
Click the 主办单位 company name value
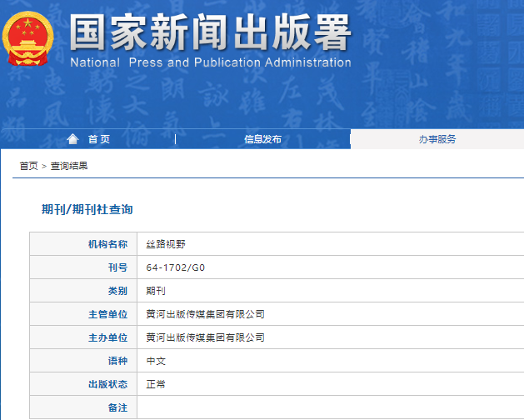click(x=205, y=337)
